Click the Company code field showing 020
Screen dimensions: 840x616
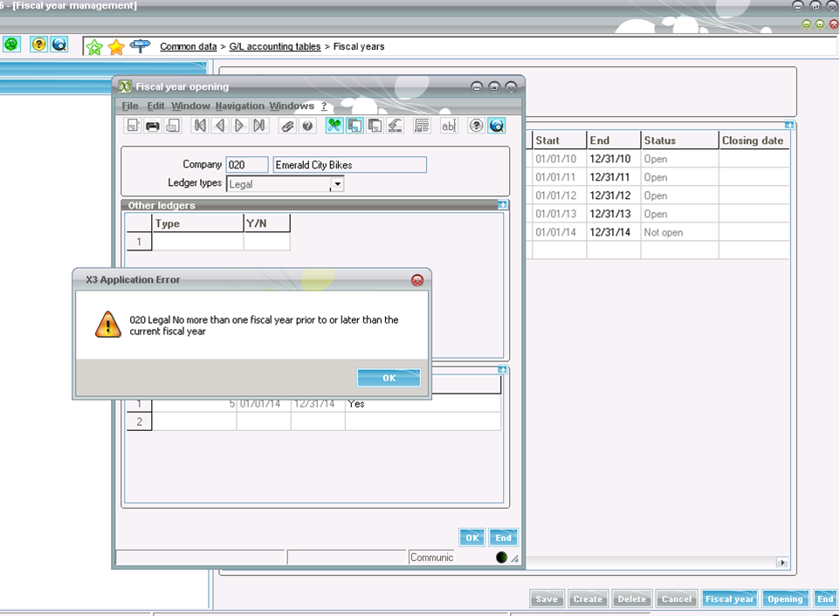pos(247,165)
